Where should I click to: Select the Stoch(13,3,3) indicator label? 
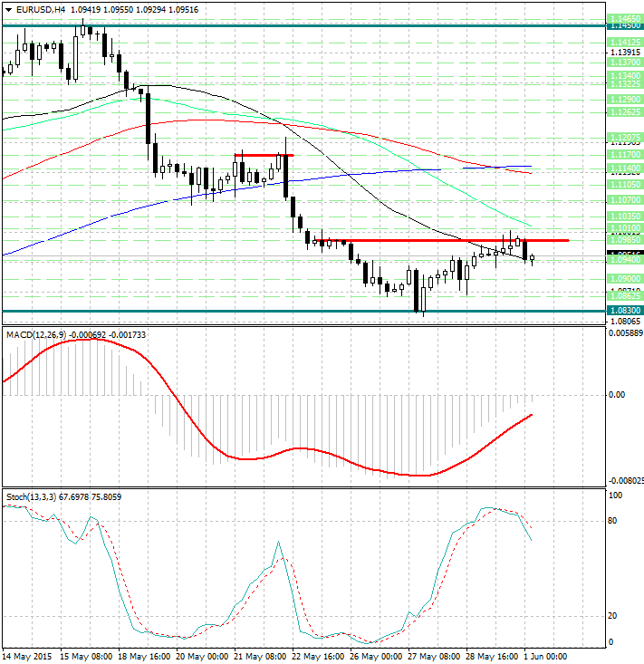[x=29, y=496]
